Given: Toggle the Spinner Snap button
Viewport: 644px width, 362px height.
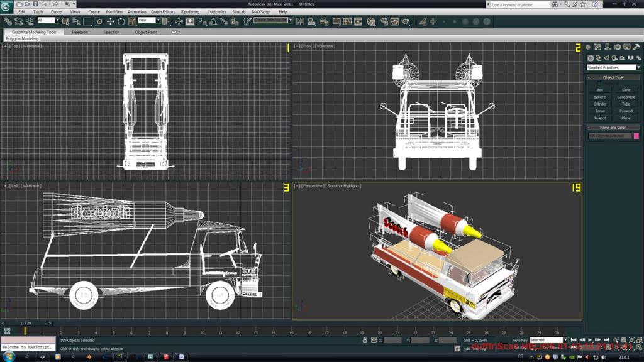Looking at the screenshot, I should tap(235, 21).
